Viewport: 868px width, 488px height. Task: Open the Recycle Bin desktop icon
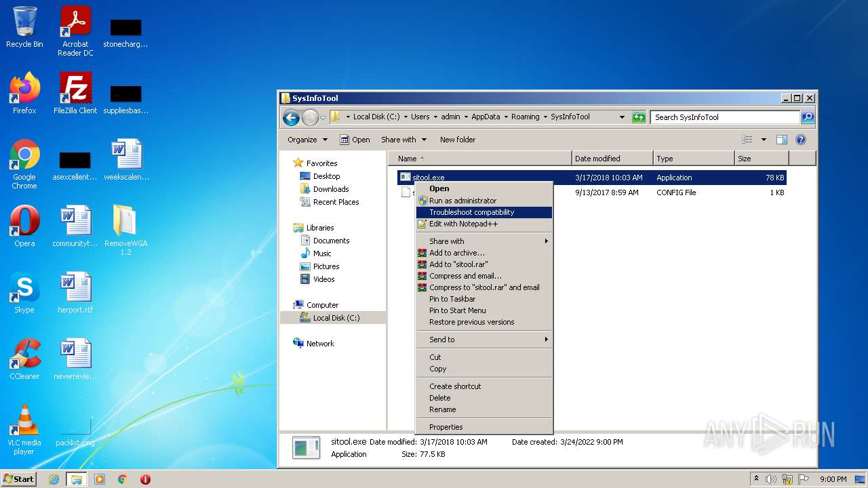[x=24, y=27]
